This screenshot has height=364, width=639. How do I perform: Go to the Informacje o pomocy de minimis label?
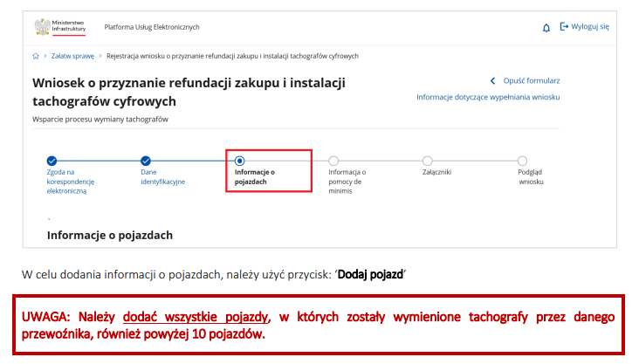[347, 182]
